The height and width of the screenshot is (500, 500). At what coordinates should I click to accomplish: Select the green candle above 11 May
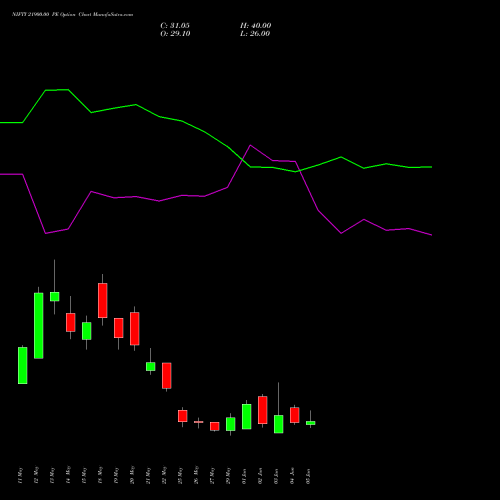23,365
